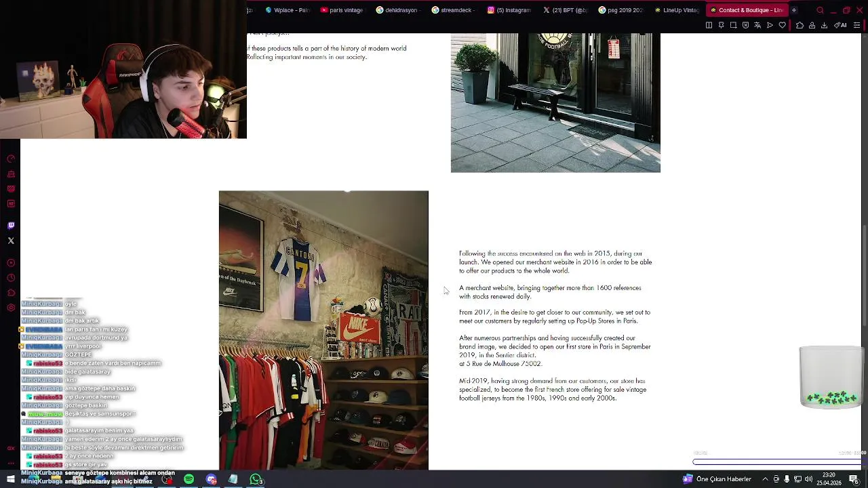Image resolution: width=868 pixels, height=488 pixels.
Task: Switch to the Wplace - Paint tab
Action: [x=288, y=10]
